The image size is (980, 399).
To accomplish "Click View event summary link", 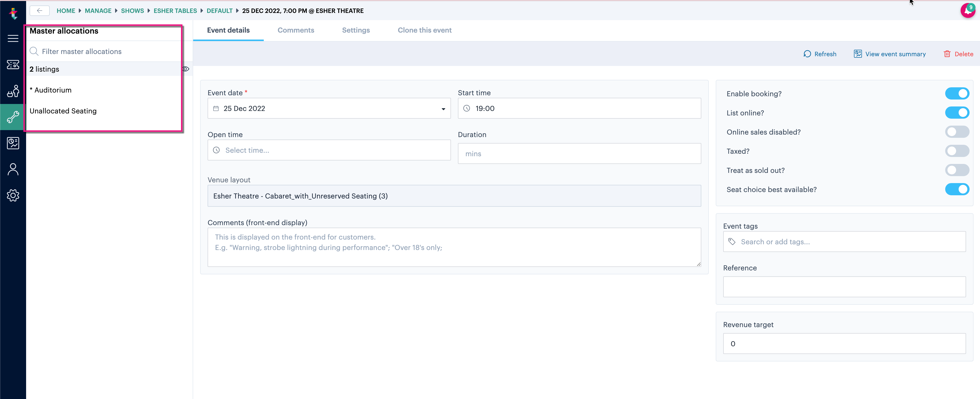I will [895, 54].
